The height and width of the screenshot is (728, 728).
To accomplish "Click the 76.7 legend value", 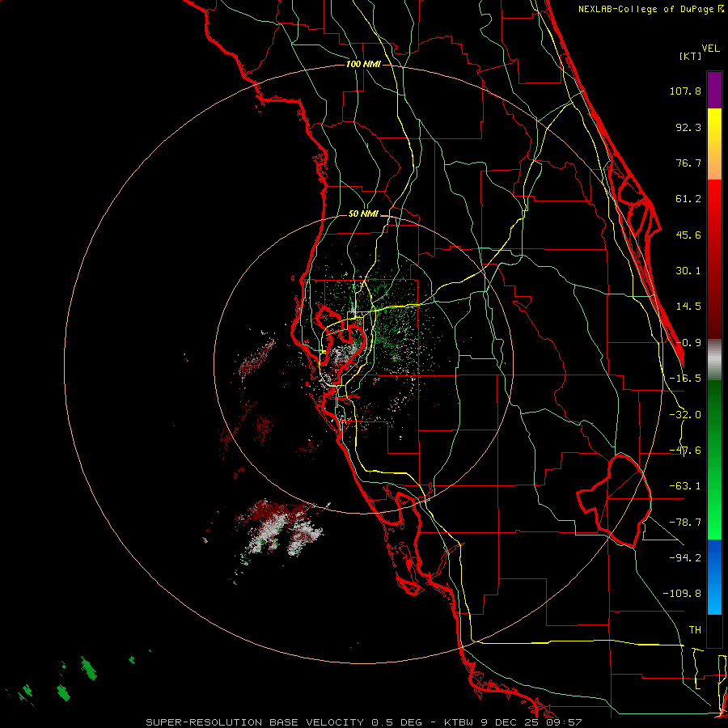I will 688,163.
